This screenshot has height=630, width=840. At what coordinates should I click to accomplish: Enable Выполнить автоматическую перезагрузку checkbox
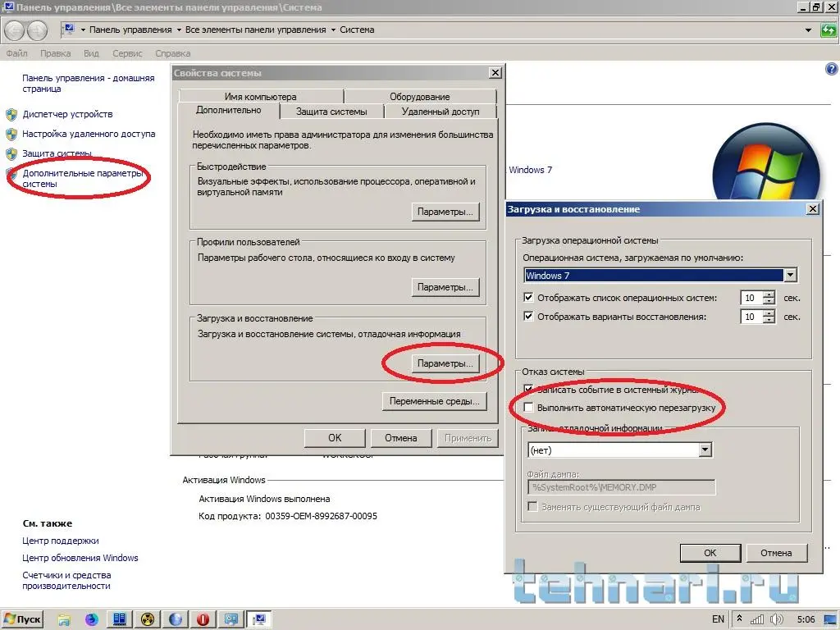(x=528, y=408)
